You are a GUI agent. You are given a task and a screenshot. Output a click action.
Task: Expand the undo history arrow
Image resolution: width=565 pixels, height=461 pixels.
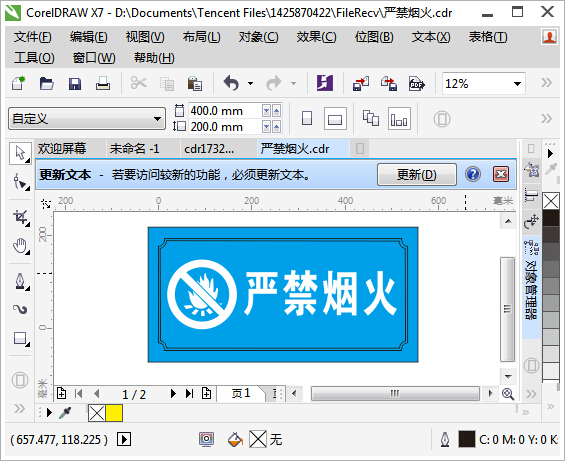point(250,84)
